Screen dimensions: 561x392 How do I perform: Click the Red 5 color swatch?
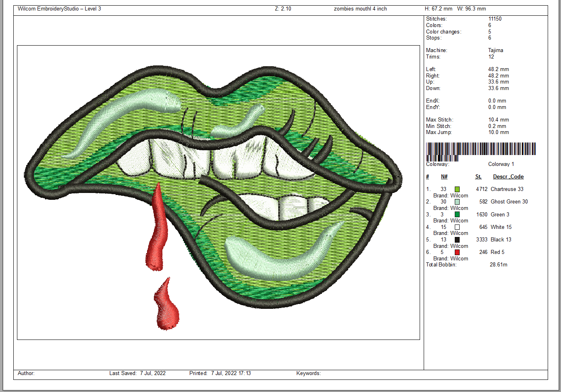(x=457, y=252)
